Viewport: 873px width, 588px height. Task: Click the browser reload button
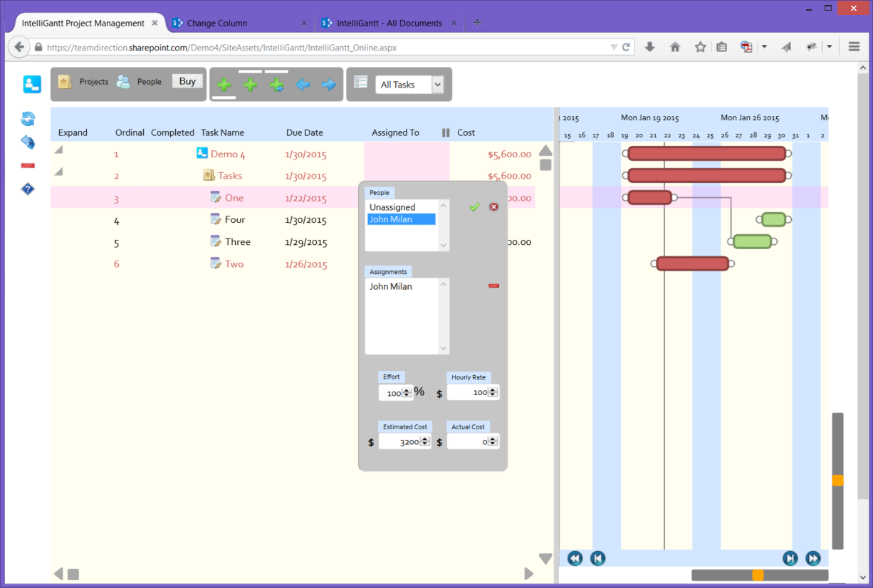[x=627, y=48]
